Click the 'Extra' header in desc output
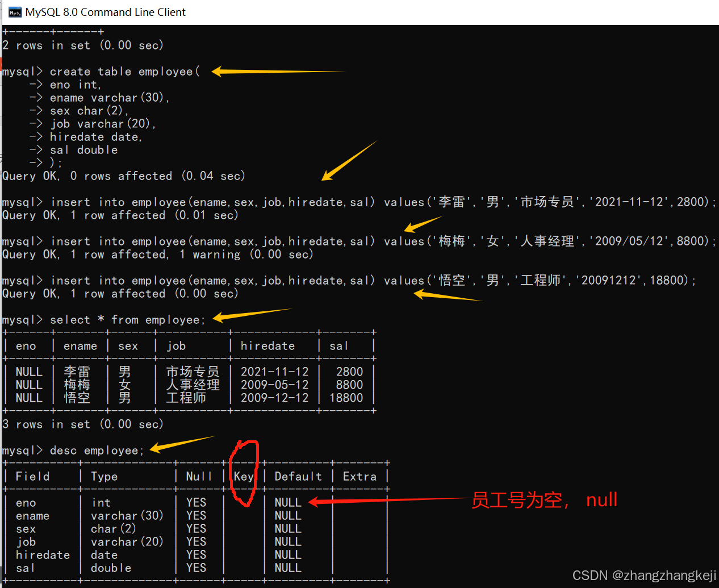Image resolution: width=719 pixels, height=588 pixels. [359, 477]
